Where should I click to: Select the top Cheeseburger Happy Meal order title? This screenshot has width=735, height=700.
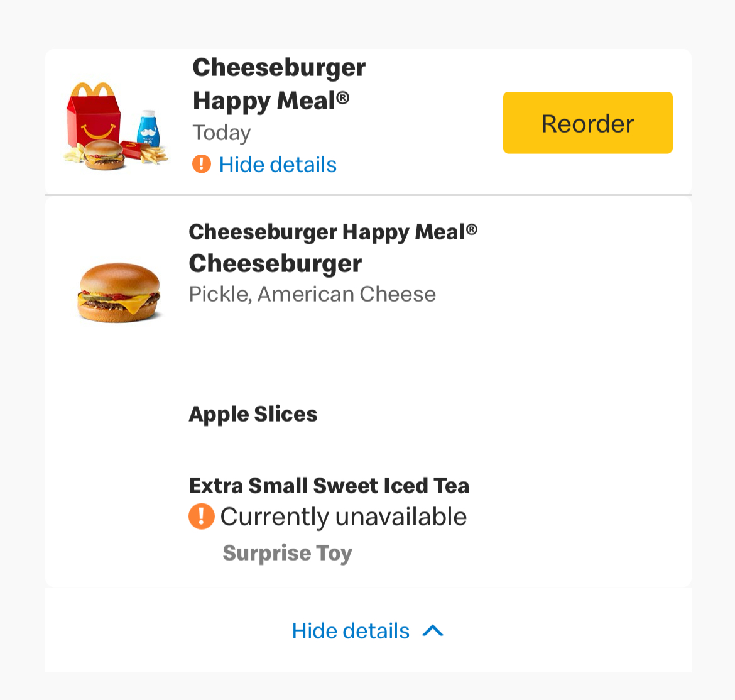(279, 84)
